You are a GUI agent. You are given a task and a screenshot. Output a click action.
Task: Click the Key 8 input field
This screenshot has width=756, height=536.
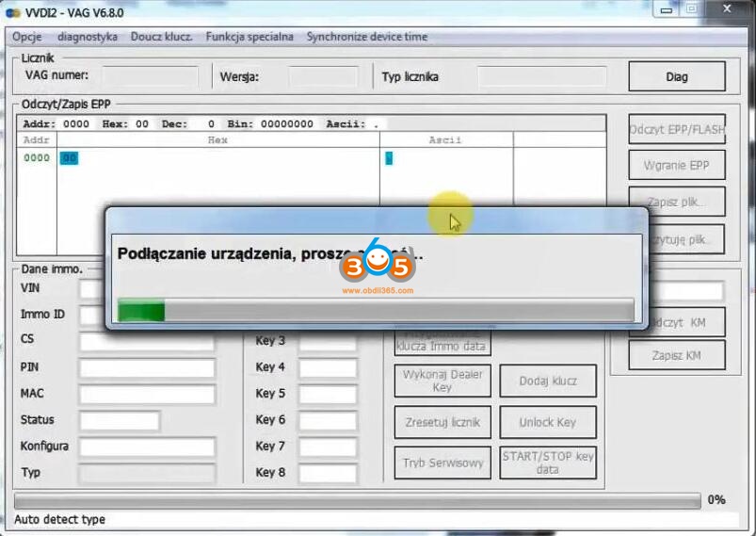pyautogui.click(x=328, y=473)
